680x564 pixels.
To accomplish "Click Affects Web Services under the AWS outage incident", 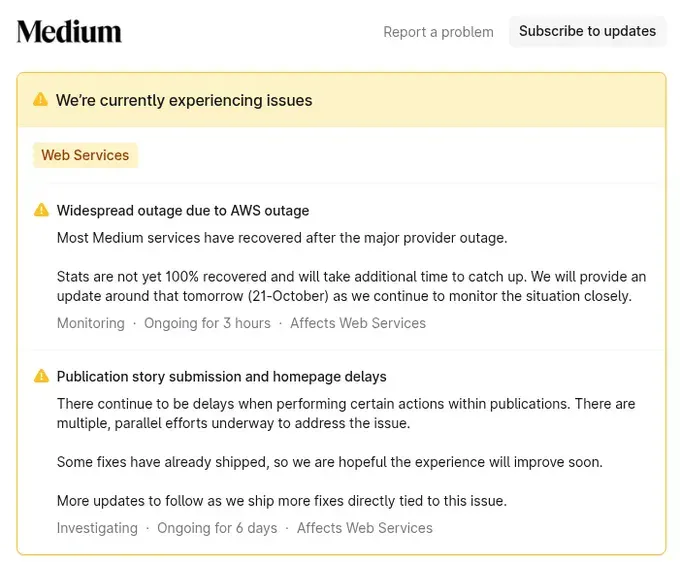I will pos(358,323).
